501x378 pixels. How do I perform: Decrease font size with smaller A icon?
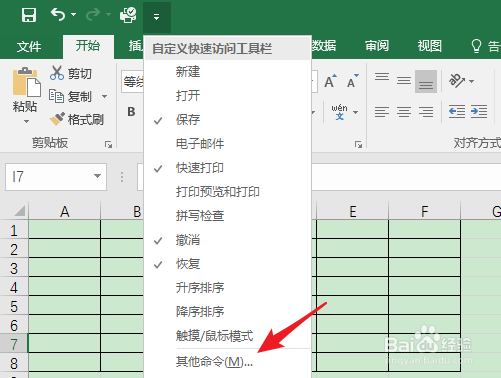click(352, 81)
